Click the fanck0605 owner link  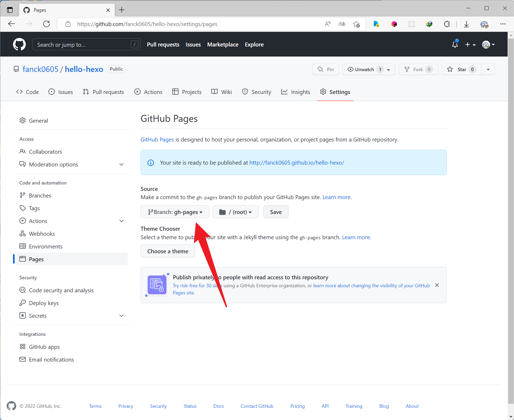40,69
